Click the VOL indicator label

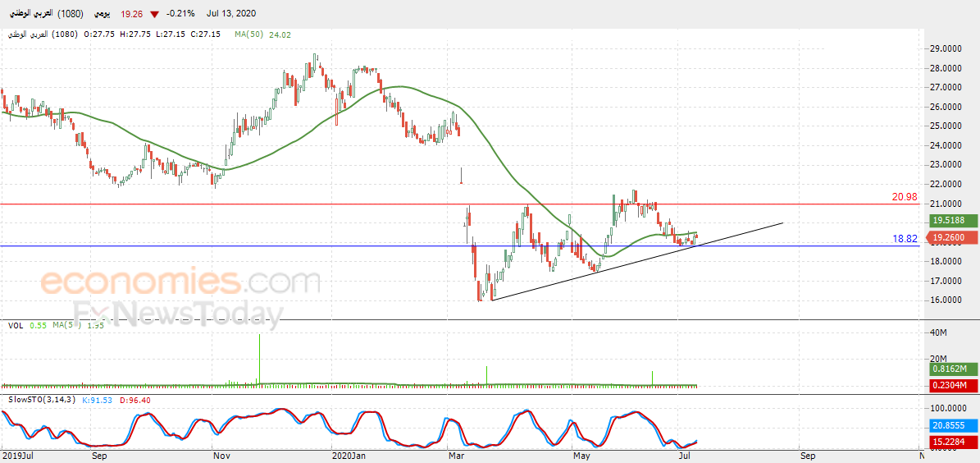click(16, 325)
